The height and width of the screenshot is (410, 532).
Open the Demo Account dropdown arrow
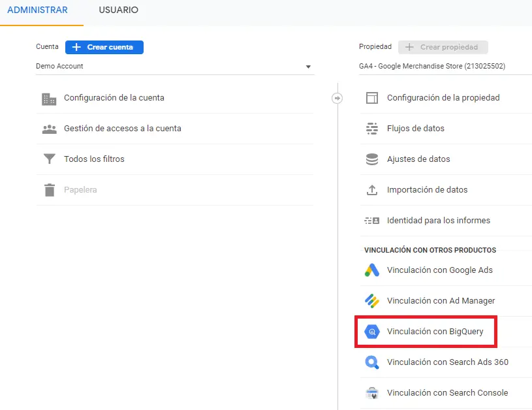pos(308,67)
